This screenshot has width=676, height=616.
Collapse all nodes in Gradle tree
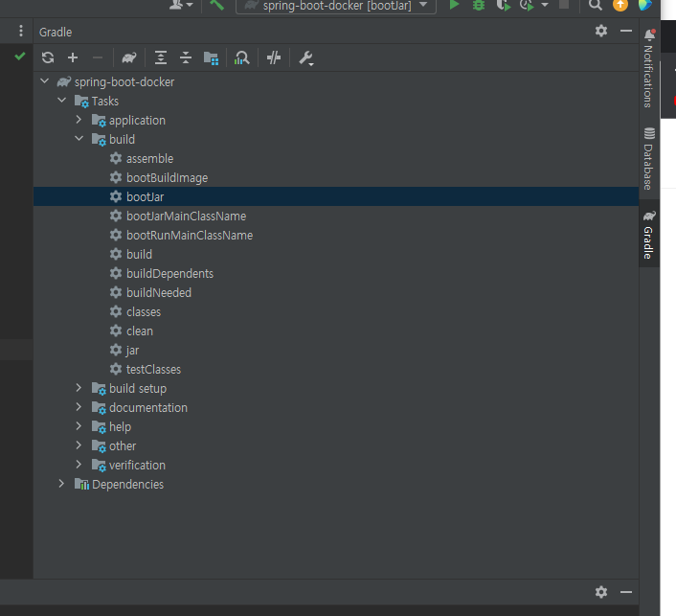point(186,57)
